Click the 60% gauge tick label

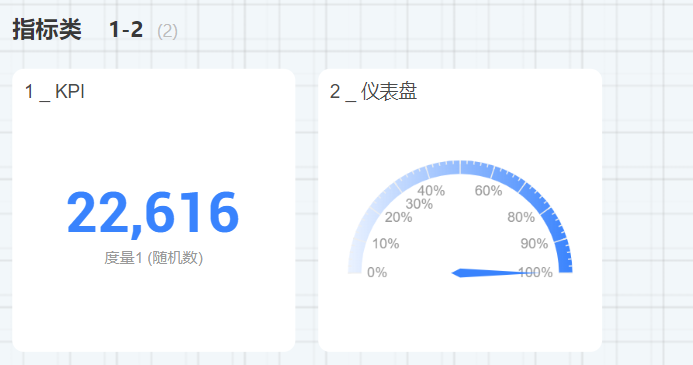tap(488, 190)
